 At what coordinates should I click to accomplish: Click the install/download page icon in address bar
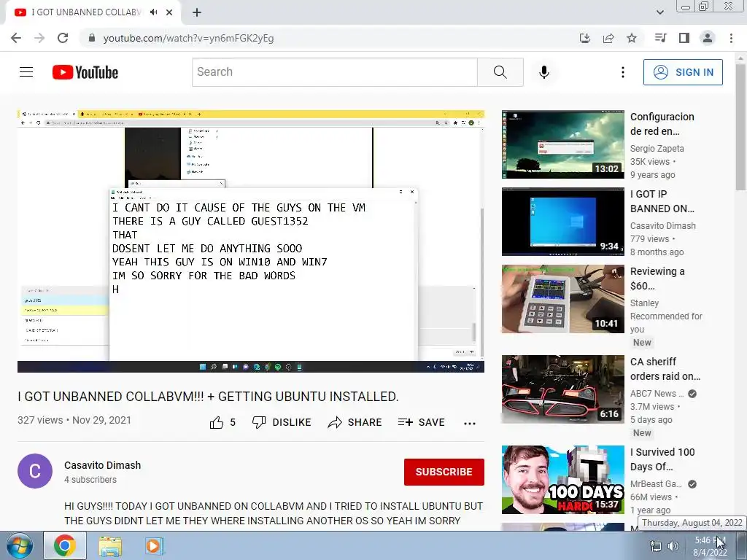(585, 38)
